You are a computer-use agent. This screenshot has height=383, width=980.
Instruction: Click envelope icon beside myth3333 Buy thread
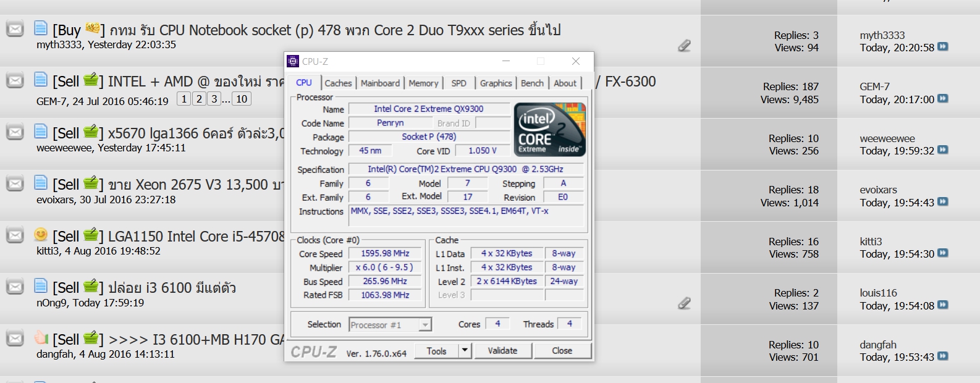(15, 29)
